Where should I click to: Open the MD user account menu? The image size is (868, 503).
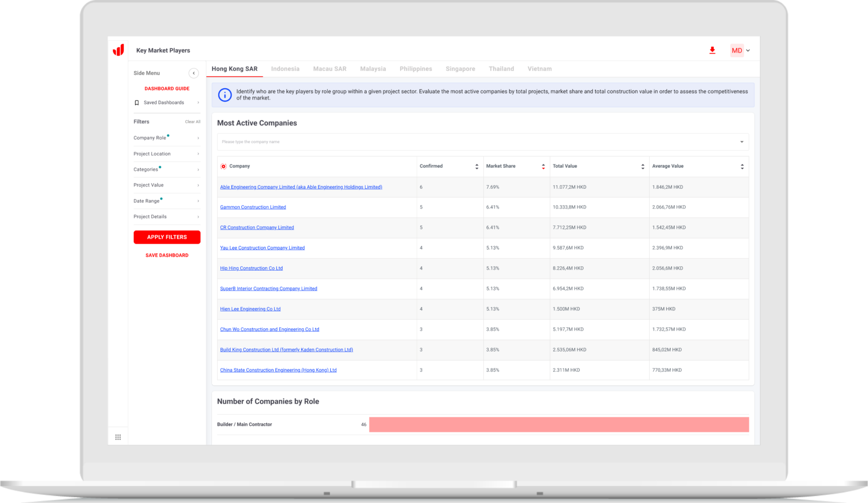[x=740, y=50]
